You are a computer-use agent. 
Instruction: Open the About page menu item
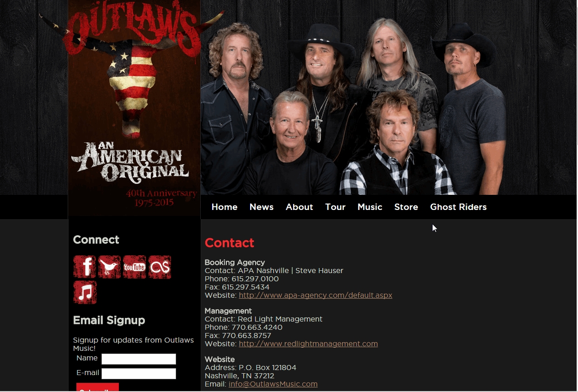300,207
